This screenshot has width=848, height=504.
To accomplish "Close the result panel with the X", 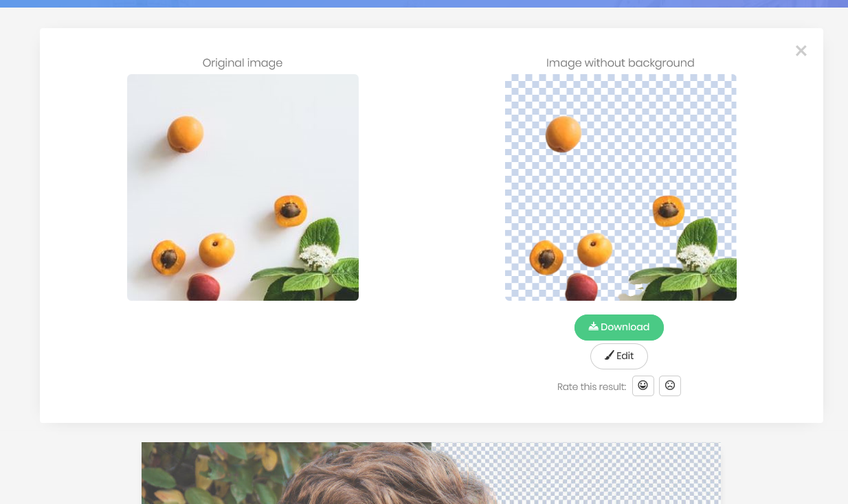I will 801,51.
